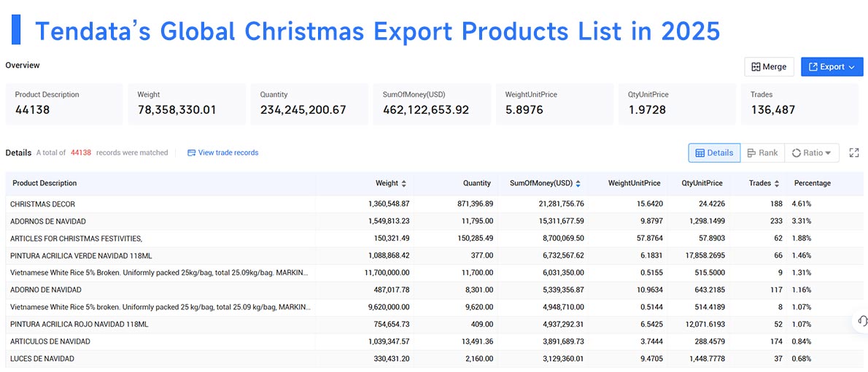Click the rice row with weight 11,700,000.00
This screenshot has width=868, height=372.
(x=435, y=272)
